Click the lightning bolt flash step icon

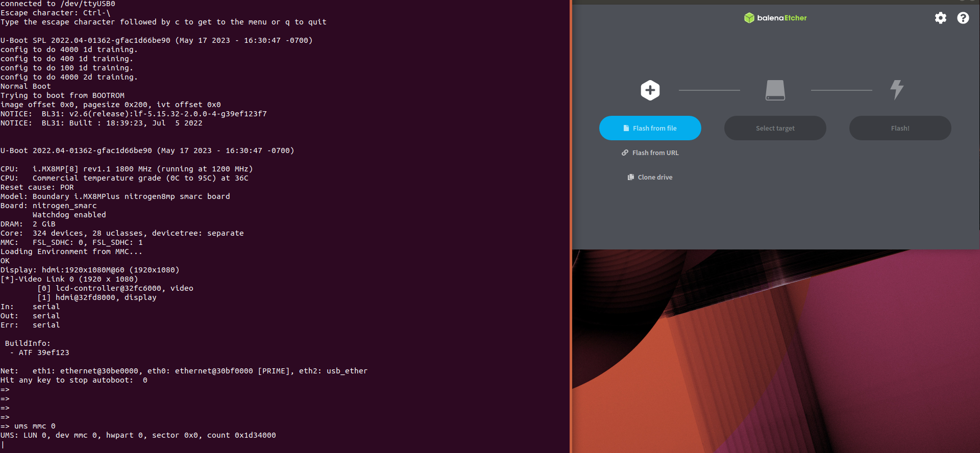click(897, 90)
